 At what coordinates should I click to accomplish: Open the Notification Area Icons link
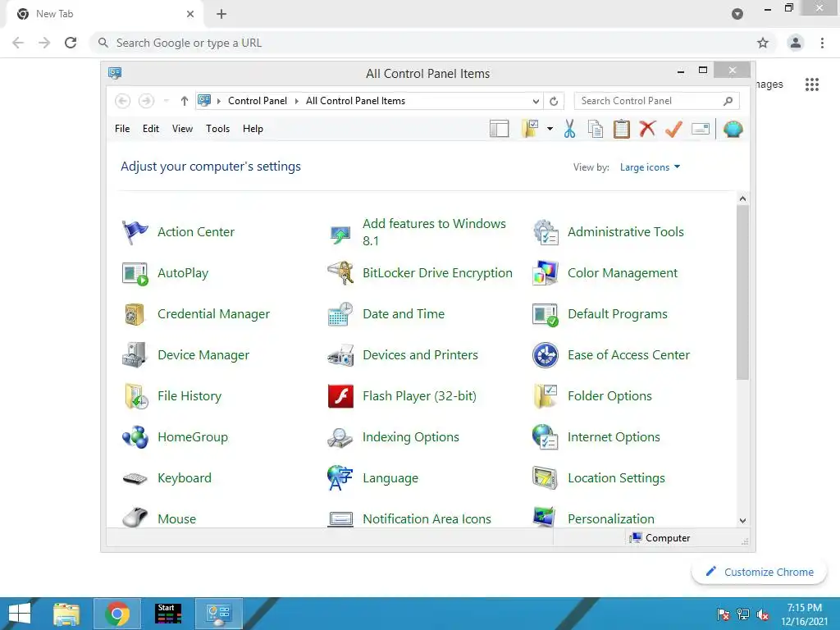point(427,519)
